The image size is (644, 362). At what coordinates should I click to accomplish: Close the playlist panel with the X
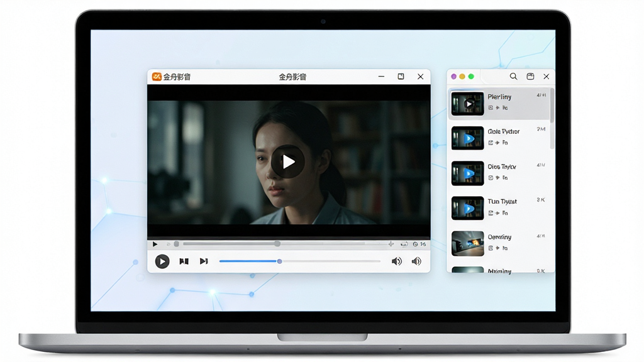tap(547, 76)
